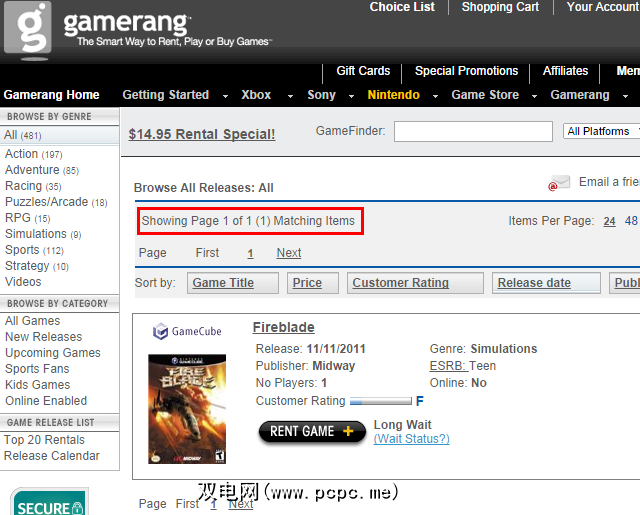
Task: Select the Sports Fans category
Action: coord(37,369)
